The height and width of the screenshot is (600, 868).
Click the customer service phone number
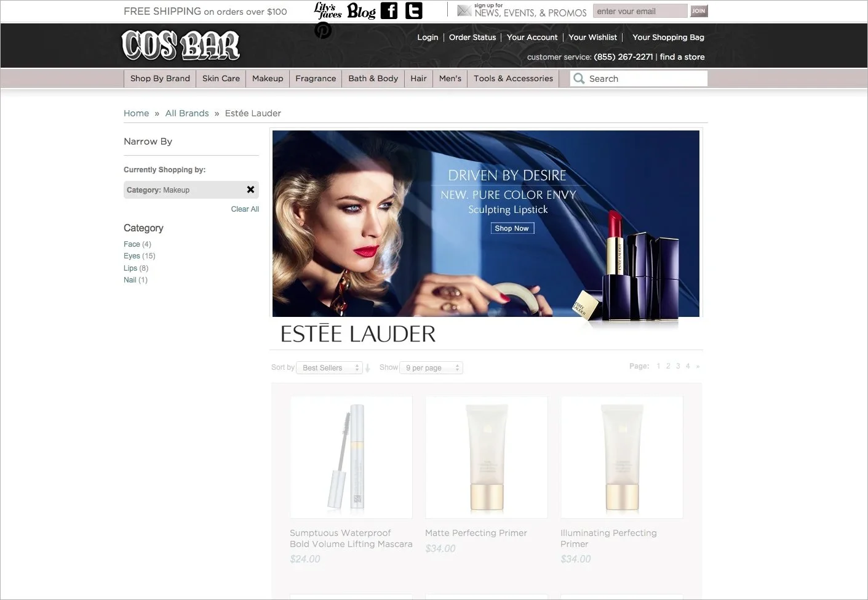tap(623, 57)
